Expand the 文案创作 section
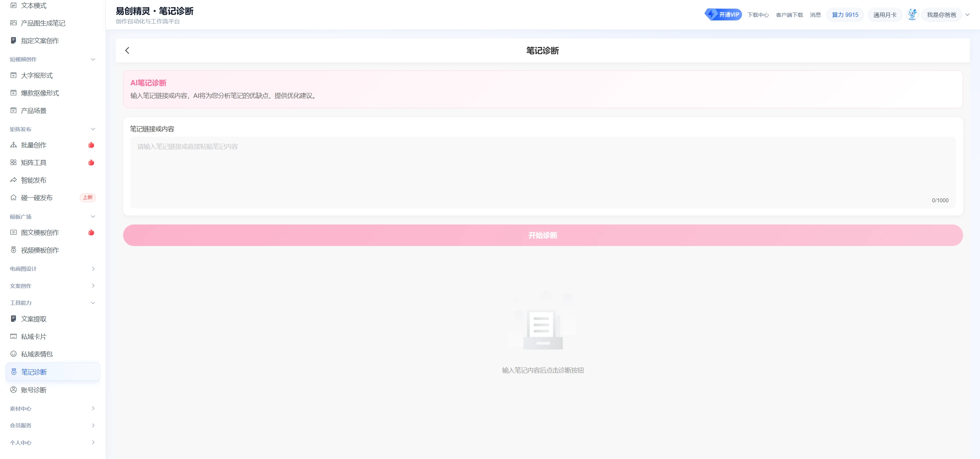The height and width of the screenshot is (459, 980). 93,286
